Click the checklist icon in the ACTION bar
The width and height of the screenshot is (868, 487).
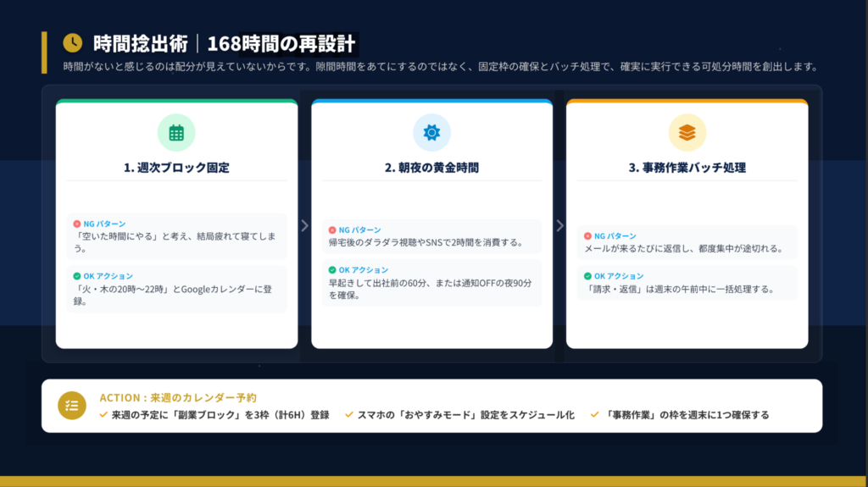(72, 406)
